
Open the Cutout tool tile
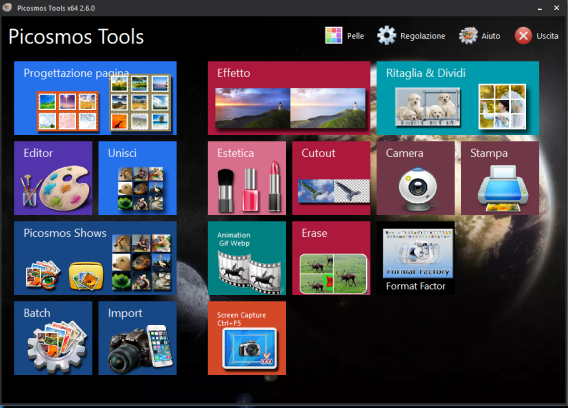point(331,178)
